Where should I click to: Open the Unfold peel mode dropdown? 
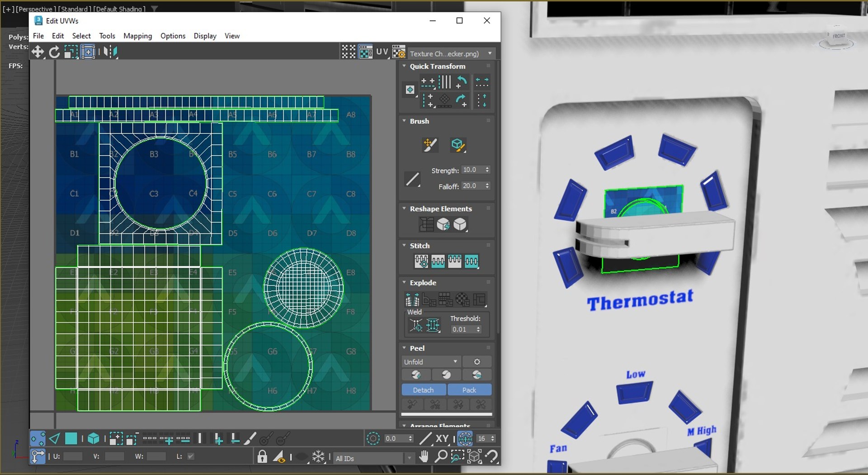tap(431, 362)
